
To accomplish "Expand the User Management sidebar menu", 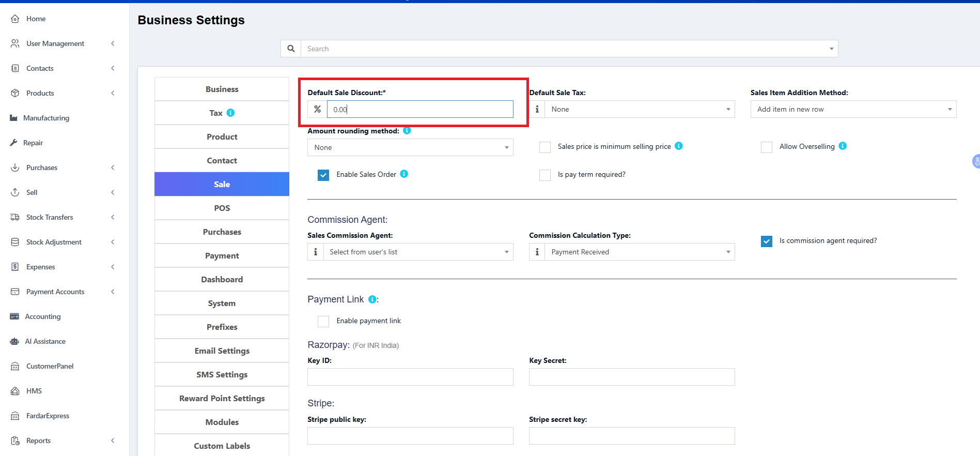I will 55,43.
